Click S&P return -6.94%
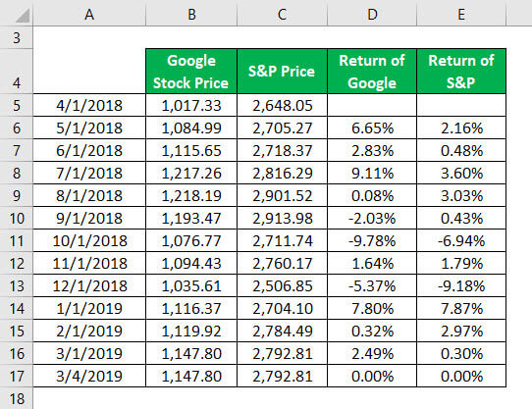Screen dimensions: 532x409 (x=461, y=240)
